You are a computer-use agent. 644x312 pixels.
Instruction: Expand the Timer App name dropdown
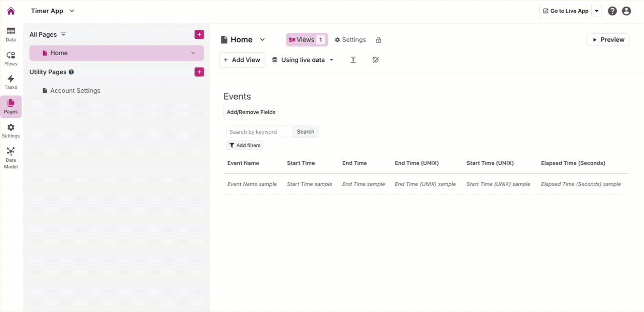pyautogui.click(x=72, y=11)
